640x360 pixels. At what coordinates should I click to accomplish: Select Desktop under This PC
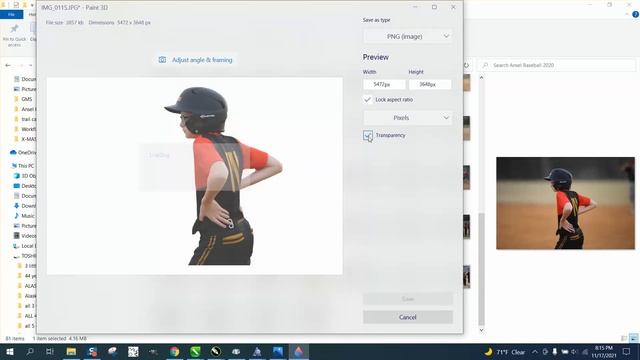click(25, 186)
